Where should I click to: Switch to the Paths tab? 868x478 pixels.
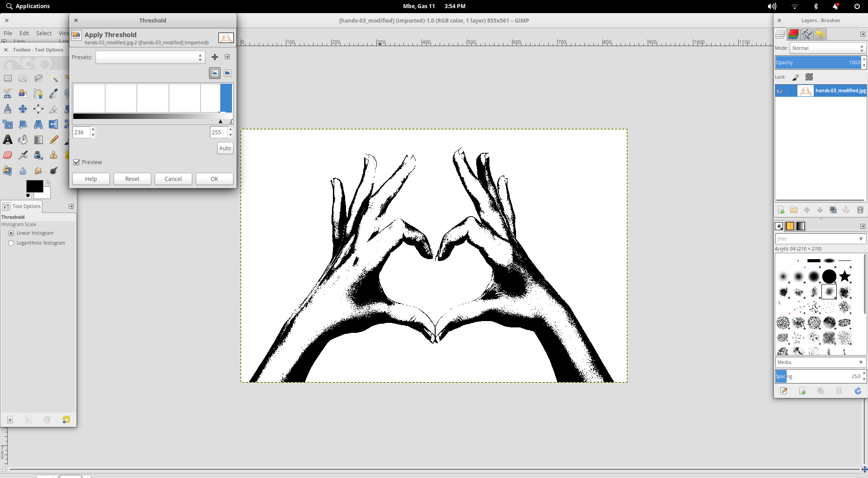point(807,34)
